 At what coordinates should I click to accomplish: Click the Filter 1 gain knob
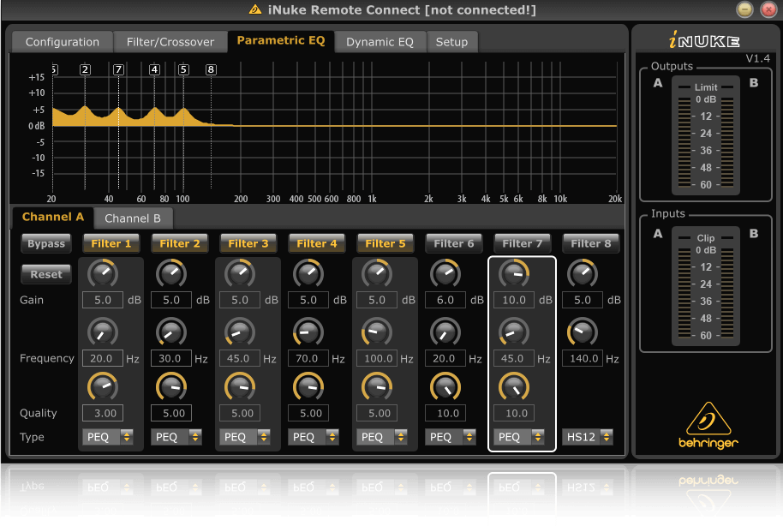click(x=103, y=274)
